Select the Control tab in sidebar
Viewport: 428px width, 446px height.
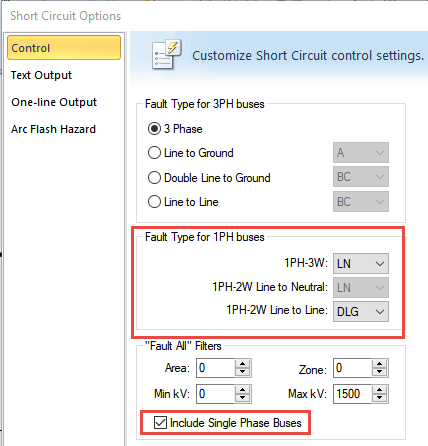coord(64,48)
